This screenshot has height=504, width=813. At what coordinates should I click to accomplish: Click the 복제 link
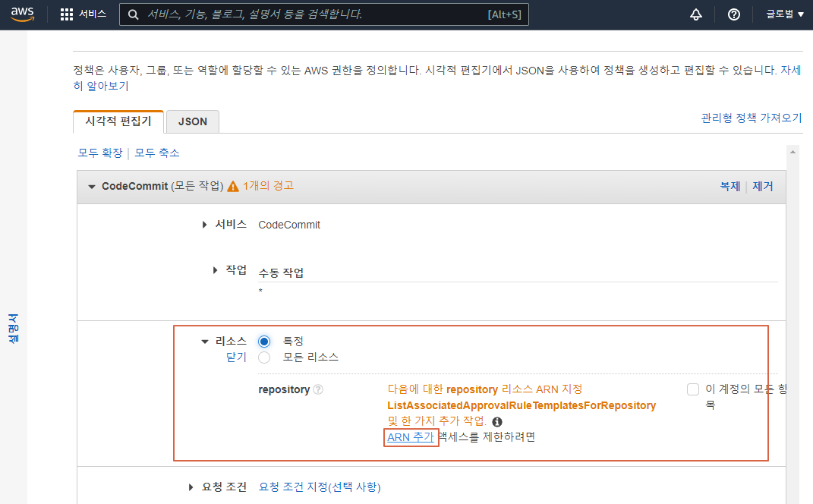[730, 186]
